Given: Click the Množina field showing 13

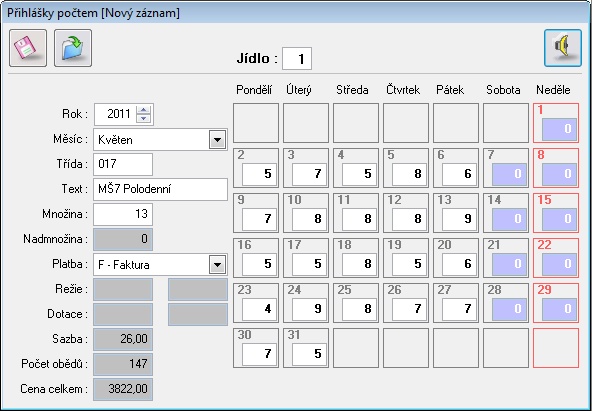Looking at the screenshot, I should 123,214.
